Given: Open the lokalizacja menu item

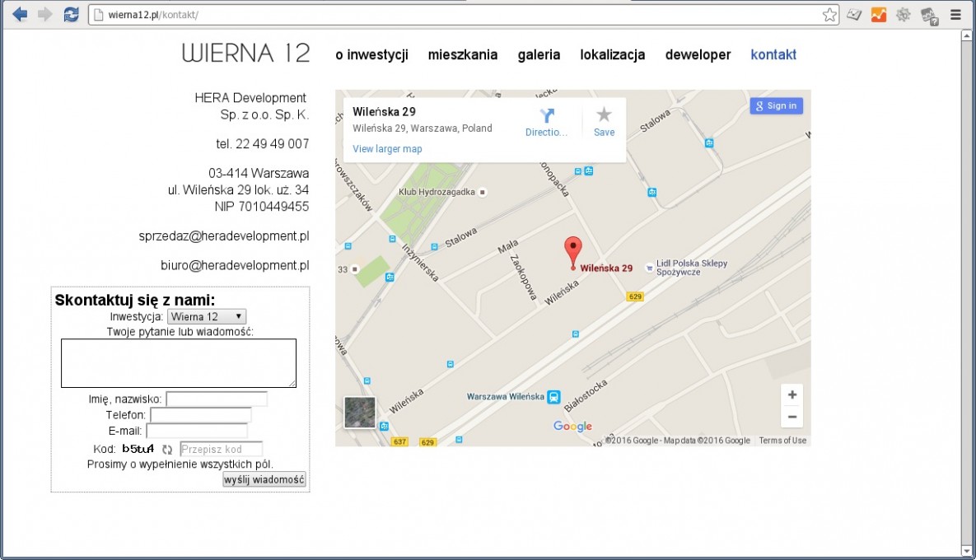Looking at the screenshot, I should click(x=612, y=55).
